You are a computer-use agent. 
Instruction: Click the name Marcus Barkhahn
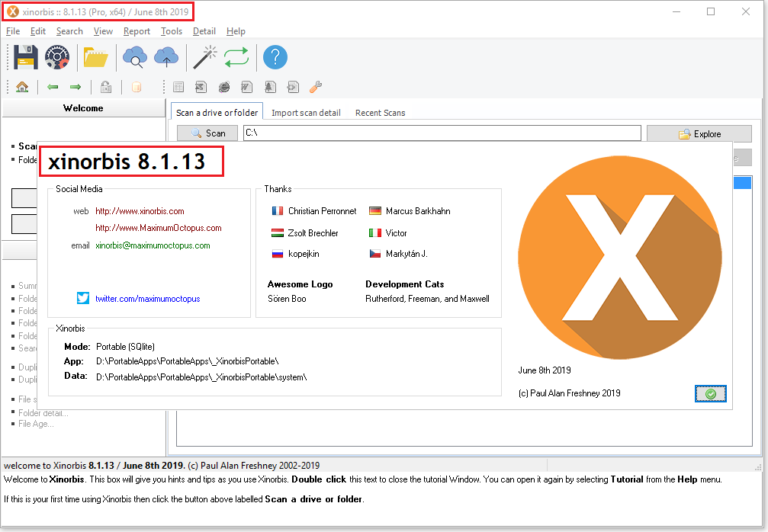click(418, 211)
